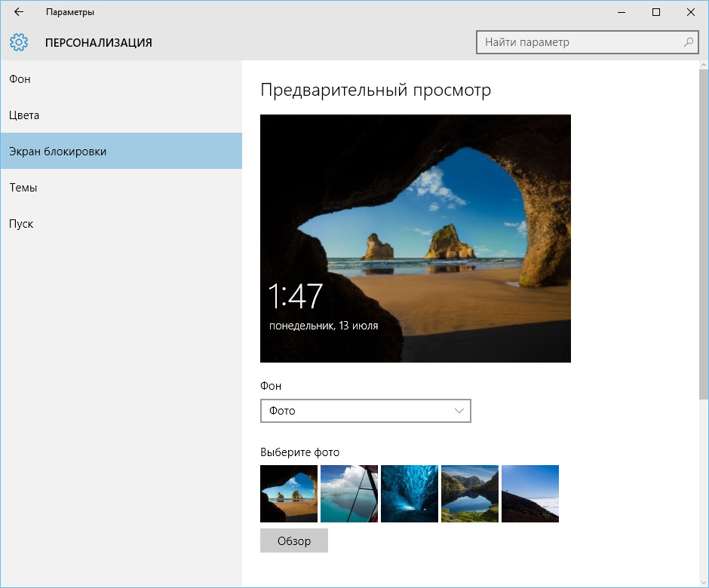
Task: Open the Цвета section
Action: click(x=121, y=115)
